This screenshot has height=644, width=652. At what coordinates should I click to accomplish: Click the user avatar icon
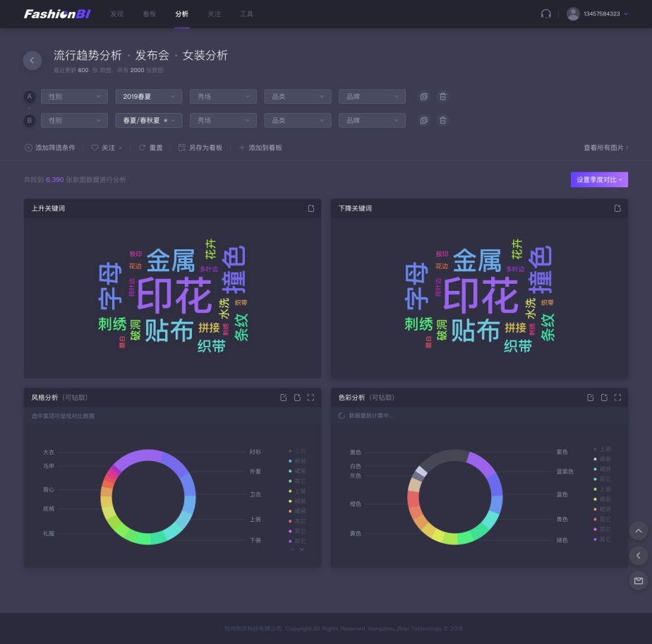click(x=573, y=13)
